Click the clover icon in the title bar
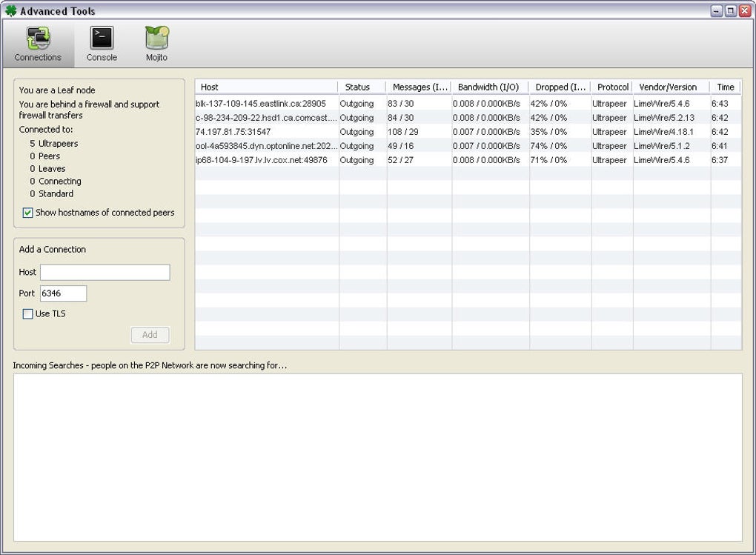The height and width of the screenshot is (555, 756). (10, 10)
